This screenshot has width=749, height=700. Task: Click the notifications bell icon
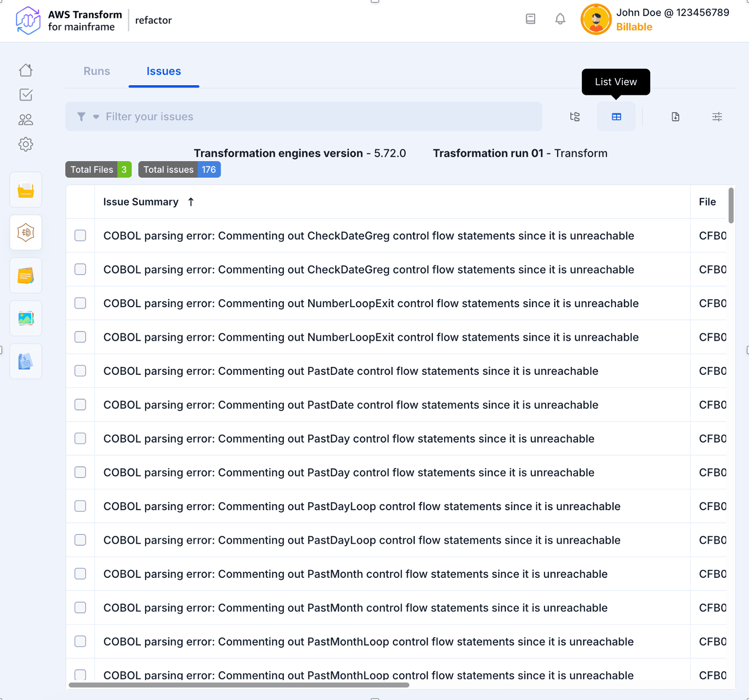coord(560,19)
